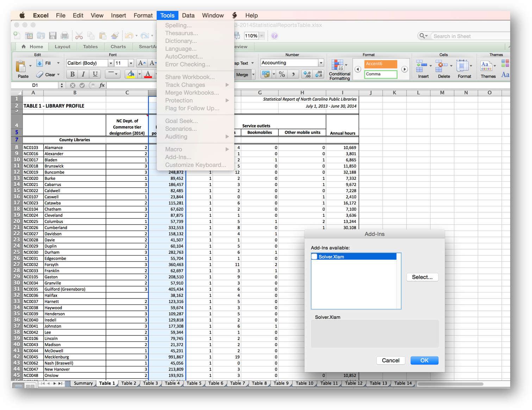This screenshot has width=532, height=410.
Task: Pick the red font color swatch
Action: 148,75
